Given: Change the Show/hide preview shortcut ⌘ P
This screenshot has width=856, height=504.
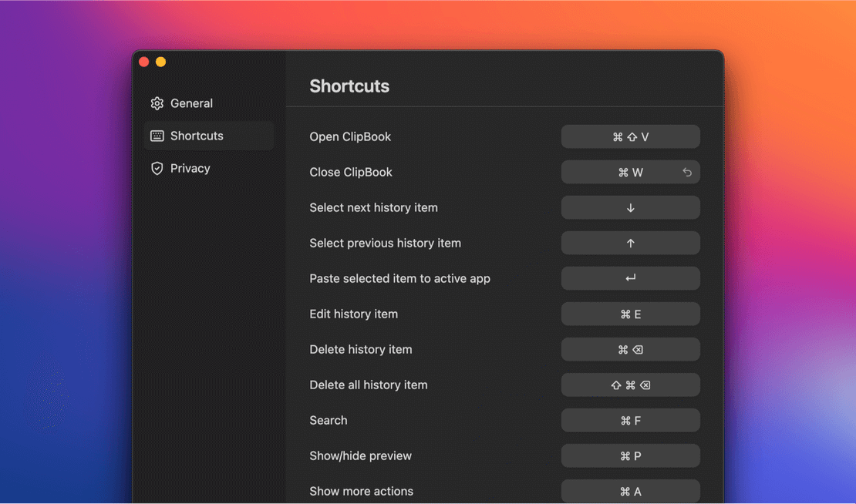Looking at the screenshot, I should pyautogui.click(x=631, y=456).
